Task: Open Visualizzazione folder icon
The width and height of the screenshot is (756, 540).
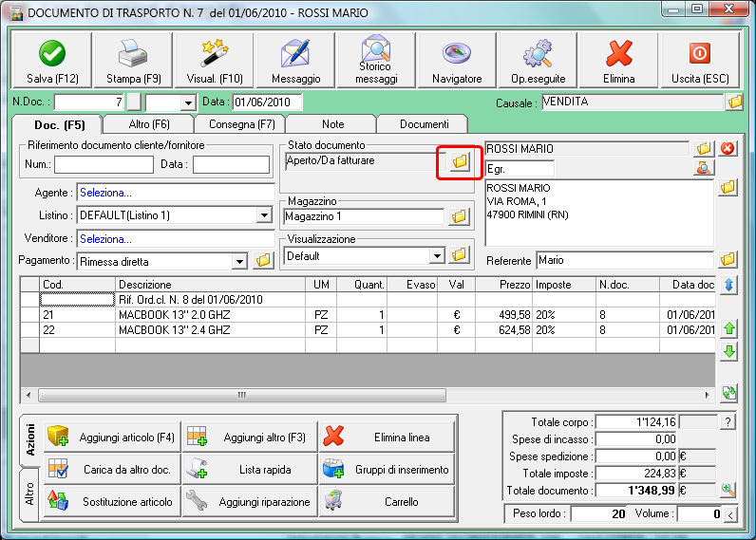Action: pyautogui.click(x=460, y=254)
